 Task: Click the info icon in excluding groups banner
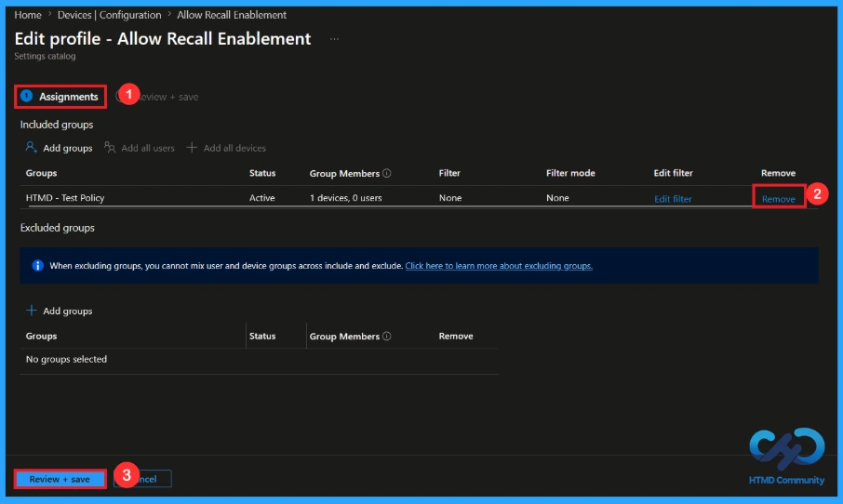pos(37,265)
